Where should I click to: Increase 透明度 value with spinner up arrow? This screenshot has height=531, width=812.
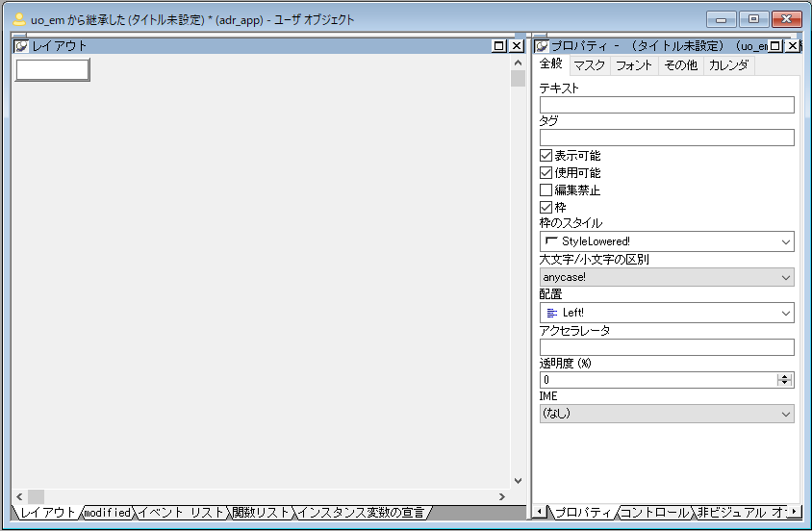click(785, 376)
